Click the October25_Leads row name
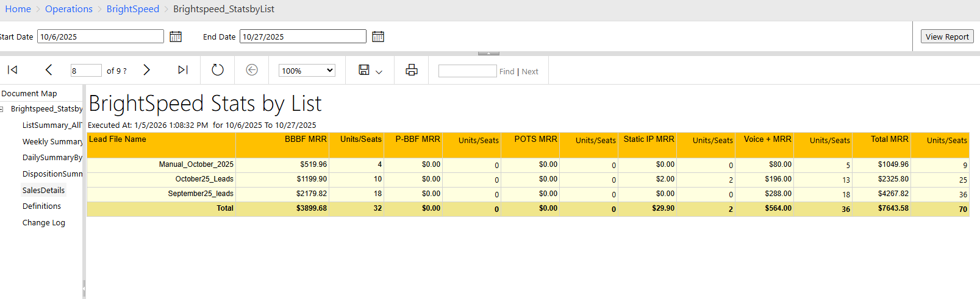The width and height of the screenshot is (980, 299). point(204,179)
